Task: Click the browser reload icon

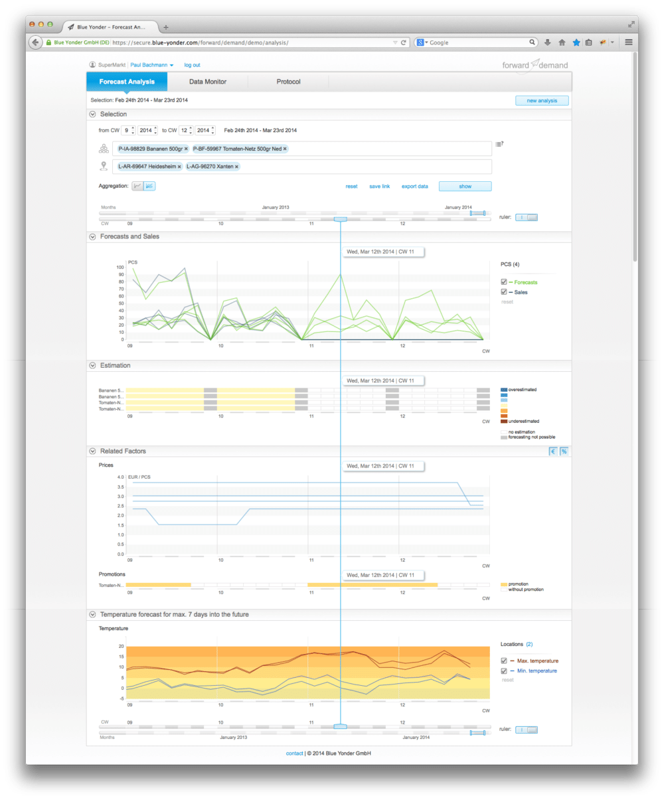Action: 403,42
